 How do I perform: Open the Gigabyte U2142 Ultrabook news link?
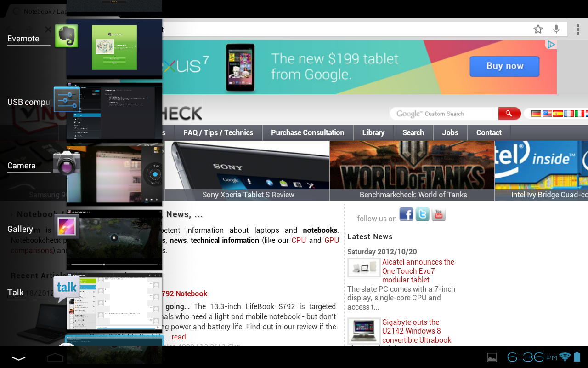coord(417,331)
